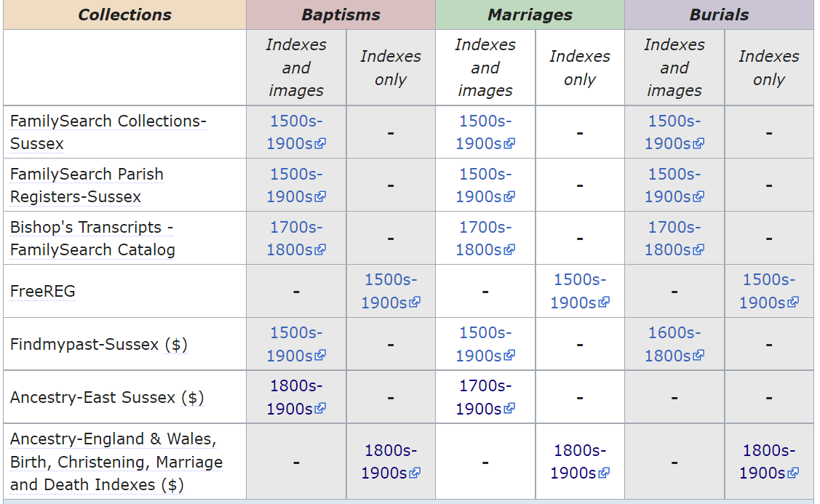Open Findmypast-Sussex baptisms 1500s-1900s link
This screenshot has width=820, height=504.
(296, 344)
